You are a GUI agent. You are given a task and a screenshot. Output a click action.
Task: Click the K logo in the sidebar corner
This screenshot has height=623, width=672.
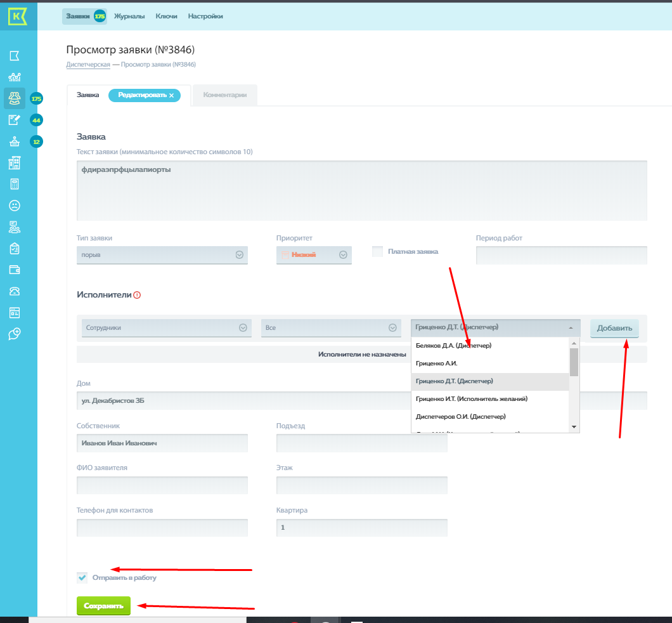(x=18, y=16)
